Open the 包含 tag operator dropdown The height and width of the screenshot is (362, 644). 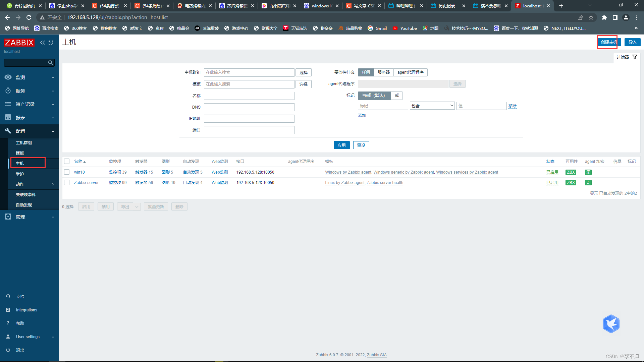click(x=432, y=106)
